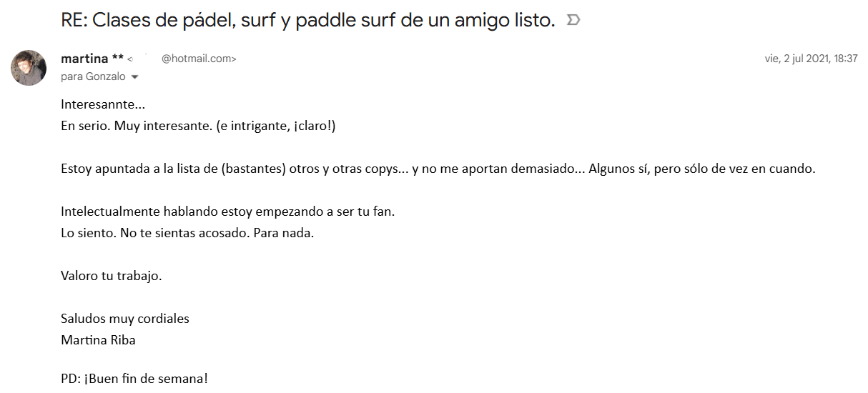Image resolution: width=868 pixels, height=393 pixels.
Task: Expand recipient details arrow next to "para Gonzalo"
Action: click(x=134, y=77)
